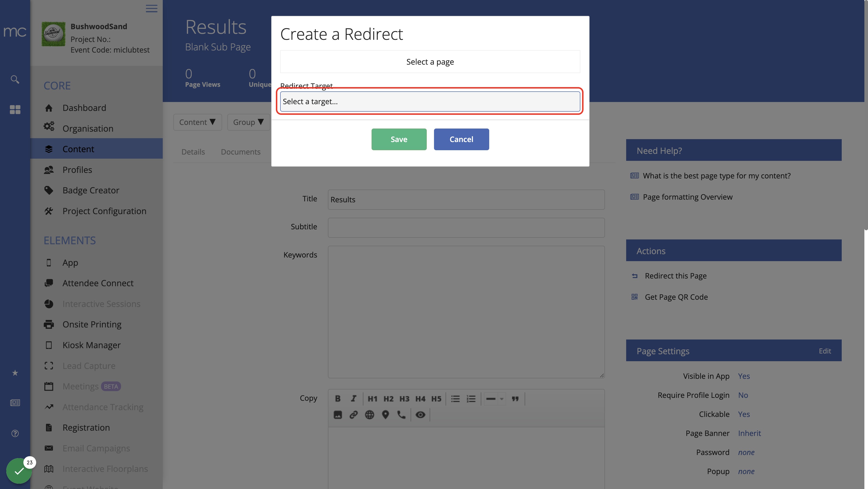Click the Cancel button

point(461,139)
